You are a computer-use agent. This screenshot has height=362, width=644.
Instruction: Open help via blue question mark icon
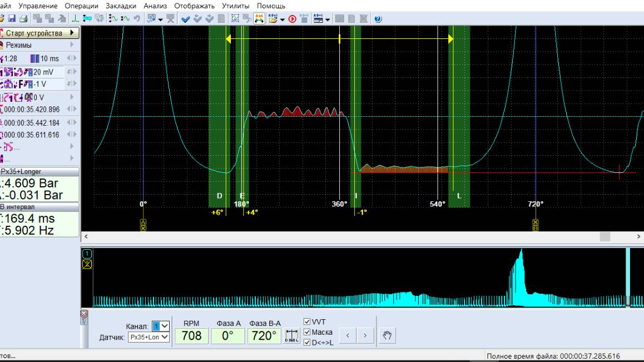(378, 19)
